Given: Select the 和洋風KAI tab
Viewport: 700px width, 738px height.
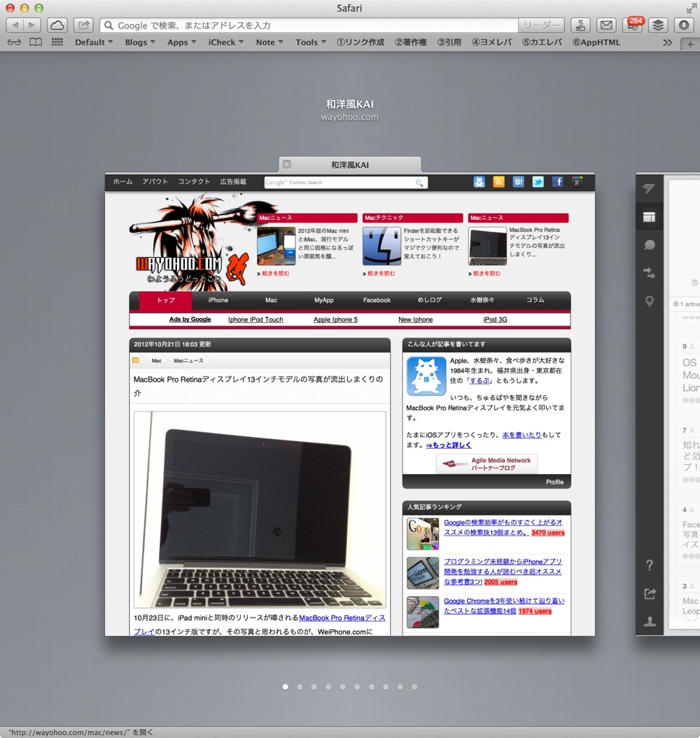Looking at the screenshot, I should [x=349, y=165].
